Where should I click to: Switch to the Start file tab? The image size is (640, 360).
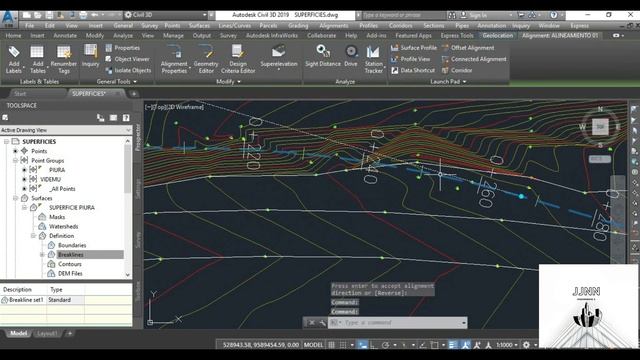pyautogui.click(x=20, y=94)
